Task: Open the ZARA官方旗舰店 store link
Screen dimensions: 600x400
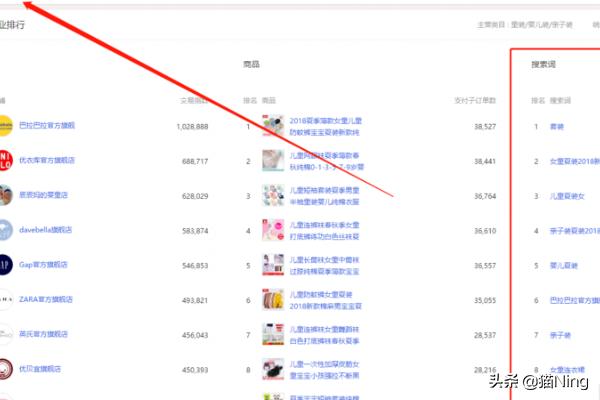Action: pyautogui.click(x=46, y=299)
